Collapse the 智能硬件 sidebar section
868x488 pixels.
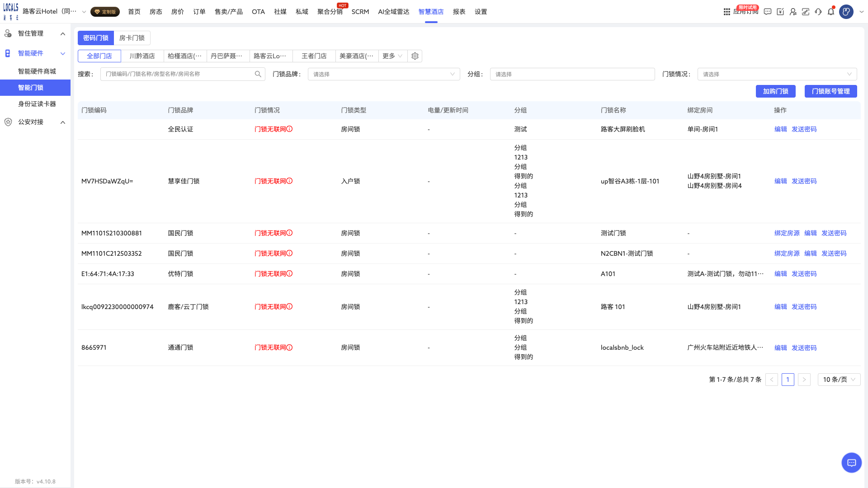point(35,53)
